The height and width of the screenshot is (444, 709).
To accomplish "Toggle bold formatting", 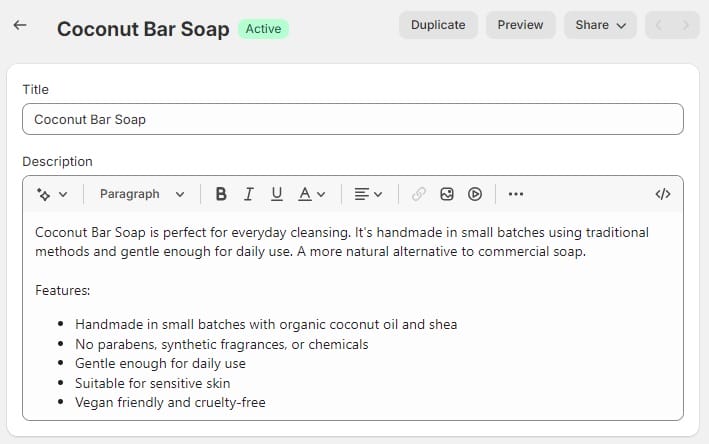I will point(221,194).
